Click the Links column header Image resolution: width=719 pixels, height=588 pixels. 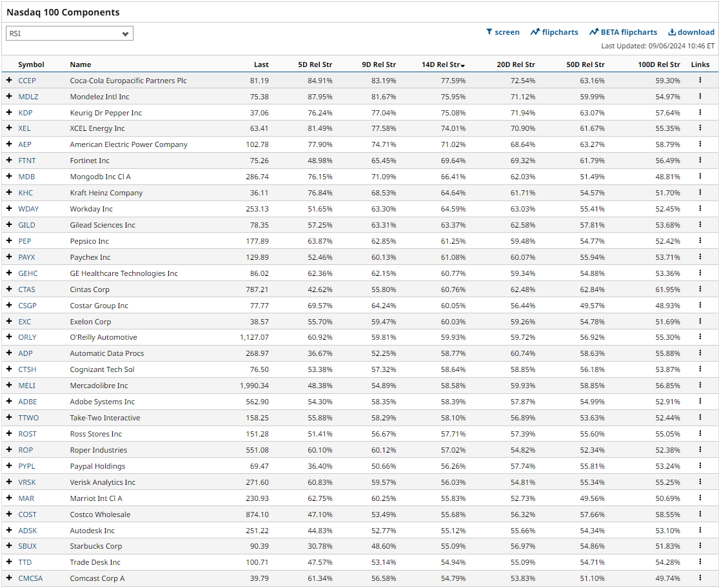[x=700, y=64]
